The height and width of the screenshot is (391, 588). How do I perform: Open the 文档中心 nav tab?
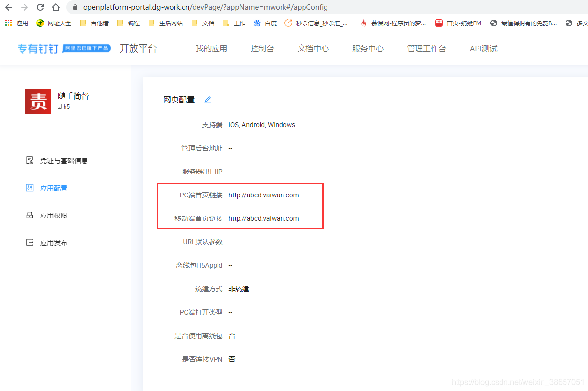[313, 49]
